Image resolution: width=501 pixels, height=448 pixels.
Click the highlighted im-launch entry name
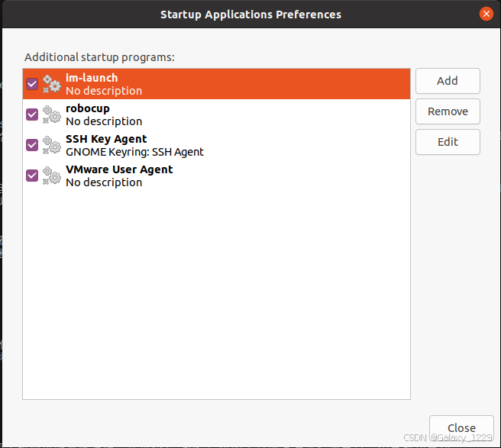coord(92,78)
